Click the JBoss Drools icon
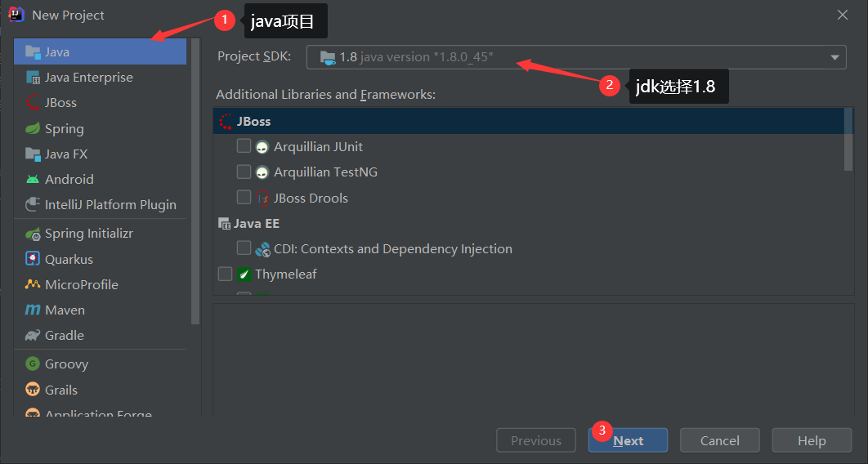This screenshot has width=868, height=464. pos(262,198)
